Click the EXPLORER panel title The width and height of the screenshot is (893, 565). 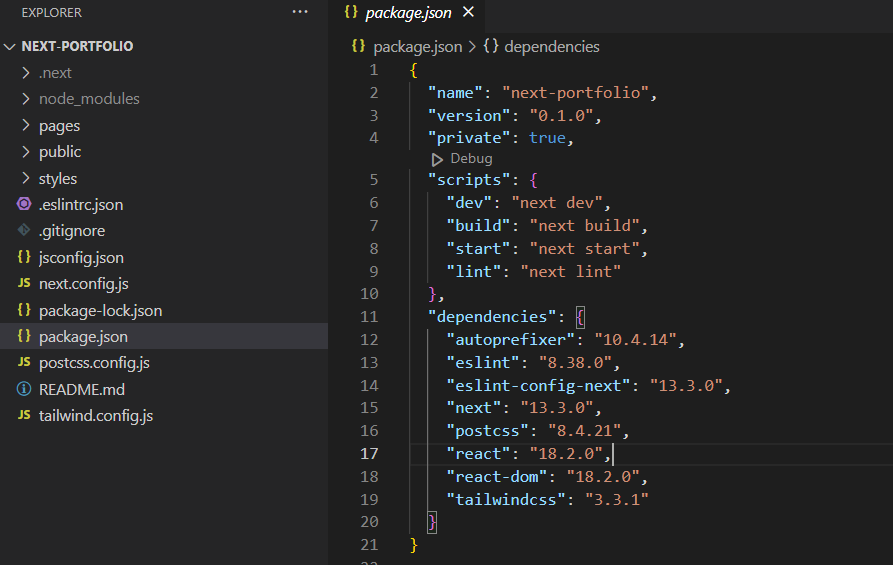tap(52, 13)
